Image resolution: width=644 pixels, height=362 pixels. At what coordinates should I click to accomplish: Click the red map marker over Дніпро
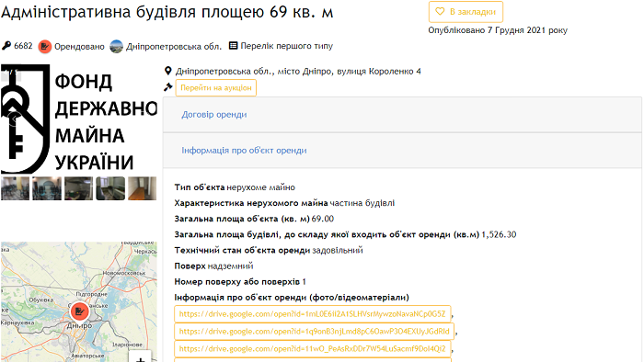click(79, 311)
